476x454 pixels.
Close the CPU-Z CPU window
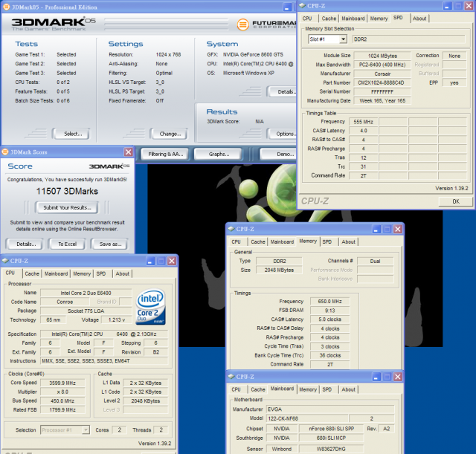[x=172, y=261]
